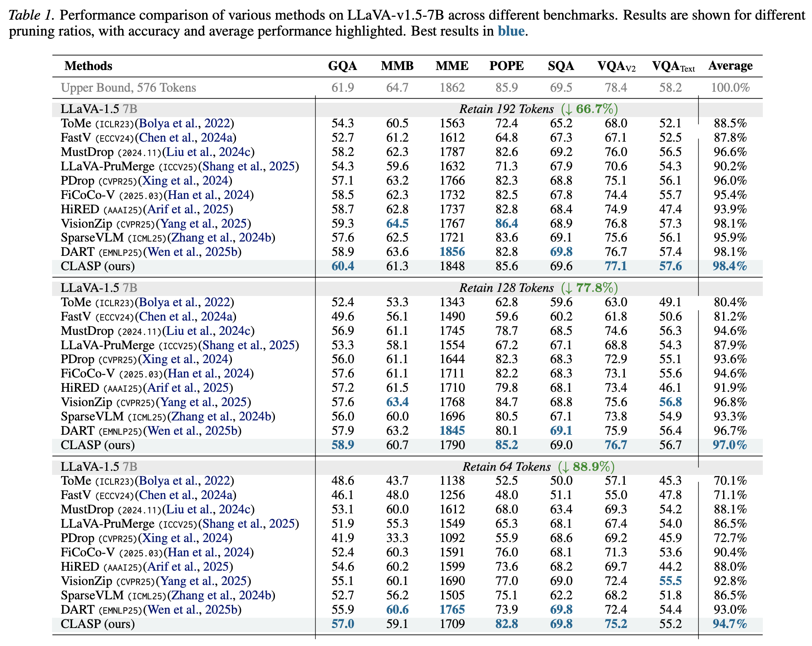Open the Shang et al., 2025 citation in Retain 128 section
This screenshot has width=812, height=646.
[249, 345]
